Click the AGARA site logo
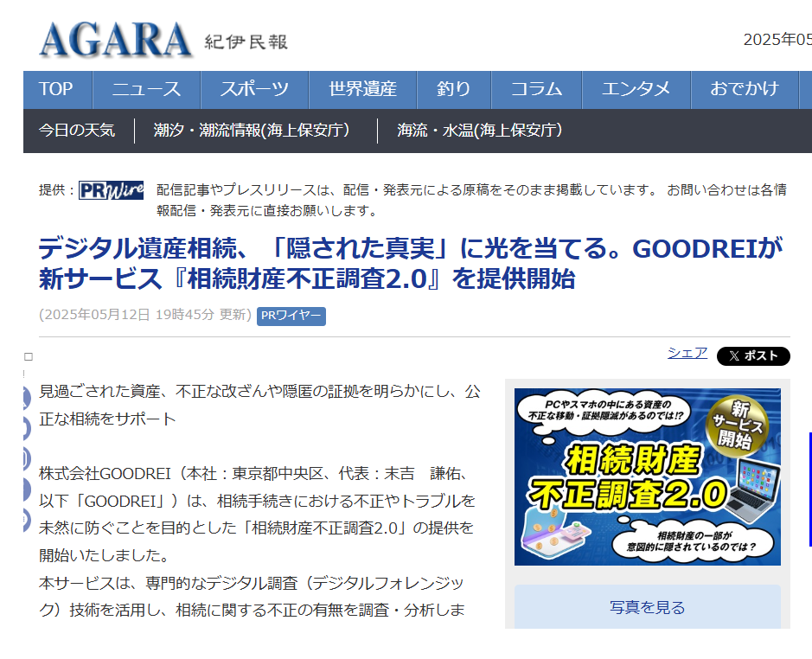Screen dimensions: 812x659 (x=116, y=39)
